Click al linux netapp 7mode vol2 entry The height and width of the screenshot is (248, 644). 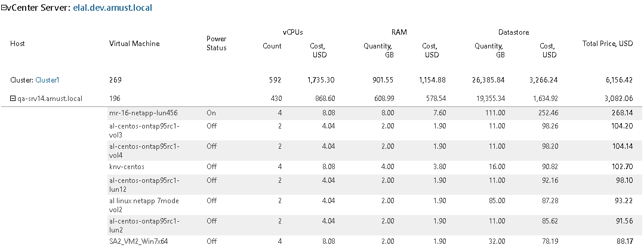coord(144,205)
